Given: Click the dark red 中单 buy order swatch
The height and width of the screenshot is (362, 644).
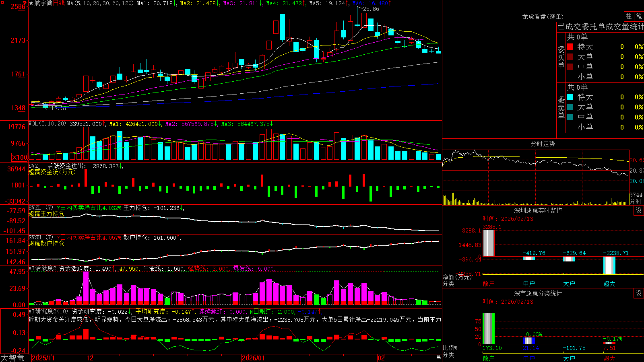Looking at the screenshot, I should [x=570, y=67].
